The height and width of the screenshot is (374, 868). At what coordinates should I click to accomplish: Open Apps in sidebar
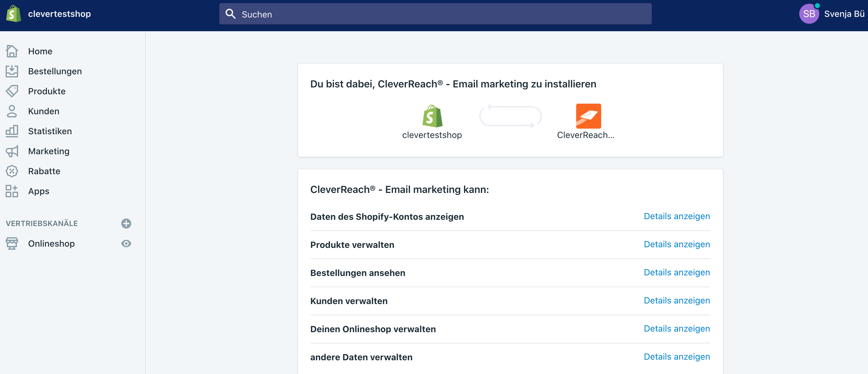[x=39, y=191]
